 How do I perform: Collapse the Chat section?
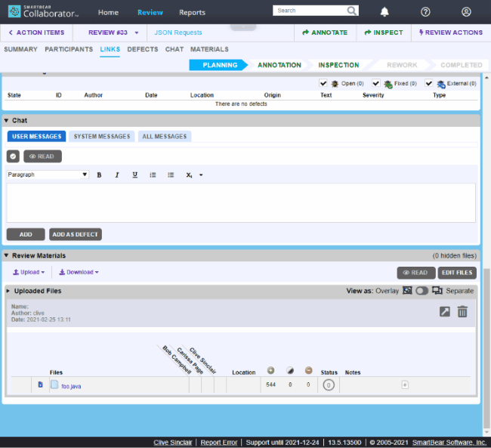click(x=6, y=121)
